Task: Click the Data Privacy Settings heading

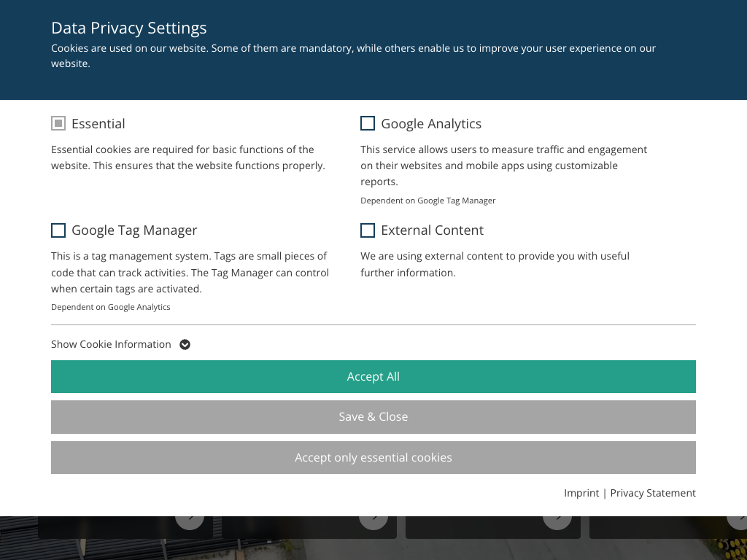Action: click(x=129, y=28)
